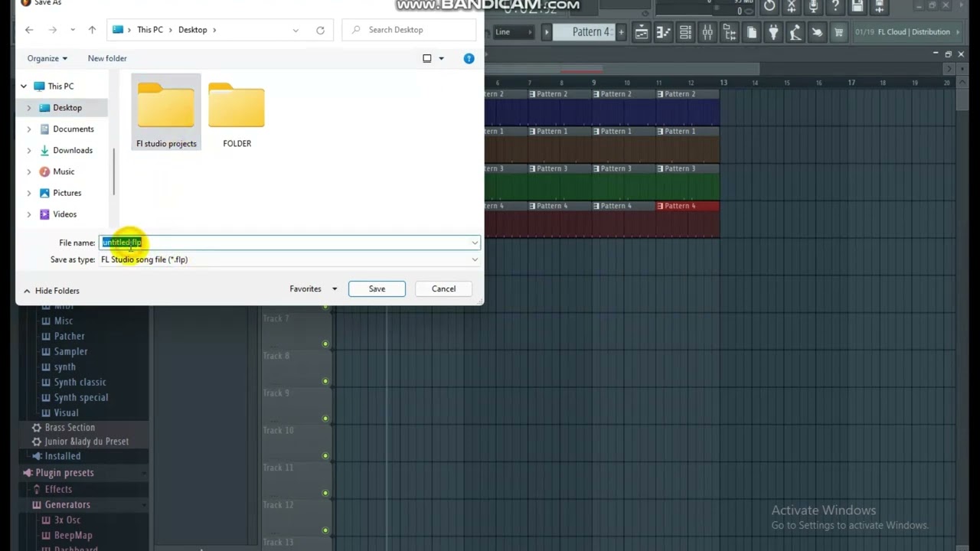
Task: Open the Favorites dropdown
Action: tap(313, 289)
